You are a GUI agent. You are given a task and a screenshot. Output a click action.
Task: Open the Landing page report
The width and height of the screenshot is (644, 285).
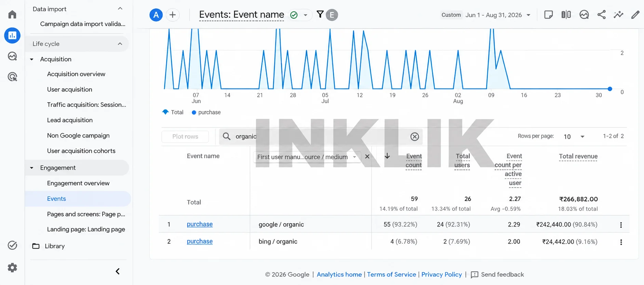86,229
